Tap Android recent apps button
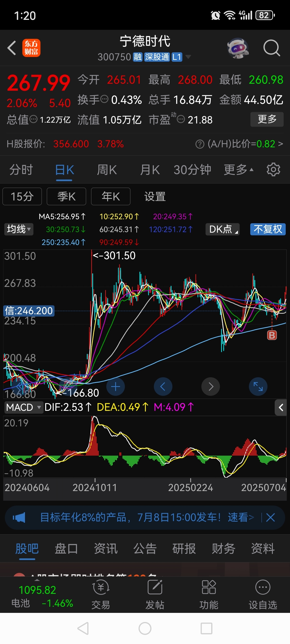Viewport: 290px width, 644px height. [x=206, y=628]
